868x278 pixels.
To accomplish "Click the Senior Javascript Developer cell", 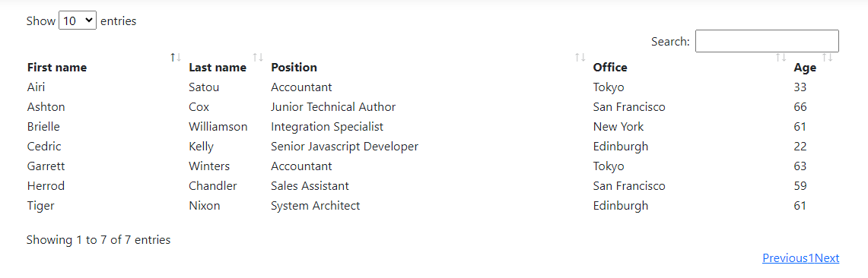I will (x=345, y=147).
